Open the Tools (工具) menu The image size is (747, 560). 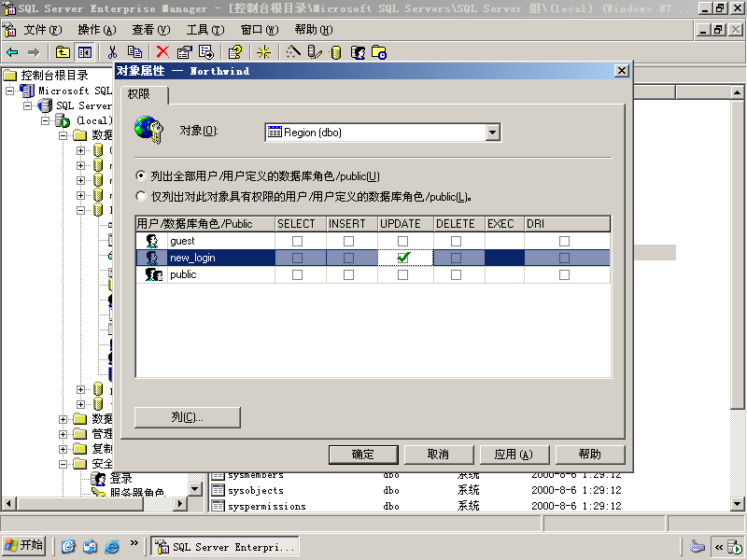coord(205,30)
